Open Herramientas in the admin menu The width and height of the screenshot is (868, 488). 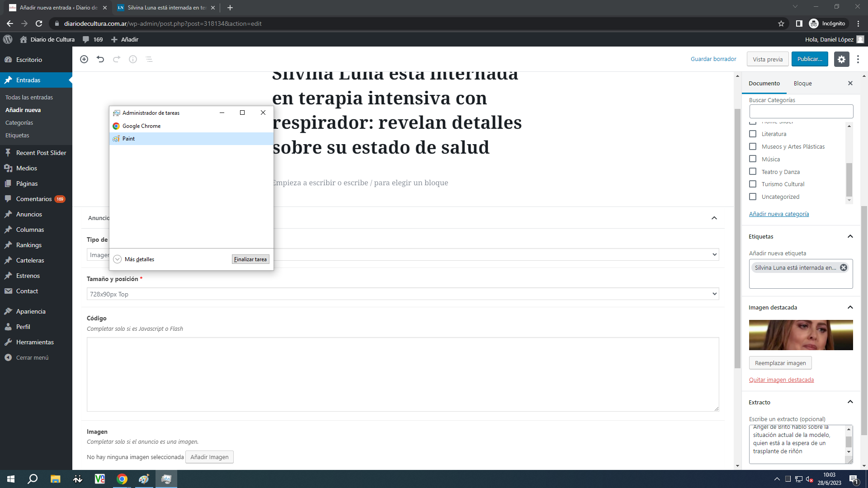[x=35, y=342]
